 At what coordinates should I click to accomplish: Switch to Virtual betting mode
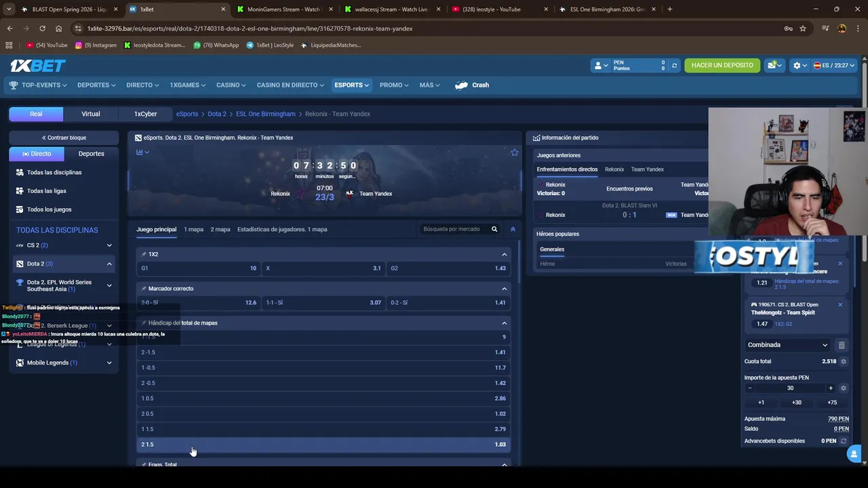(91, 114)
